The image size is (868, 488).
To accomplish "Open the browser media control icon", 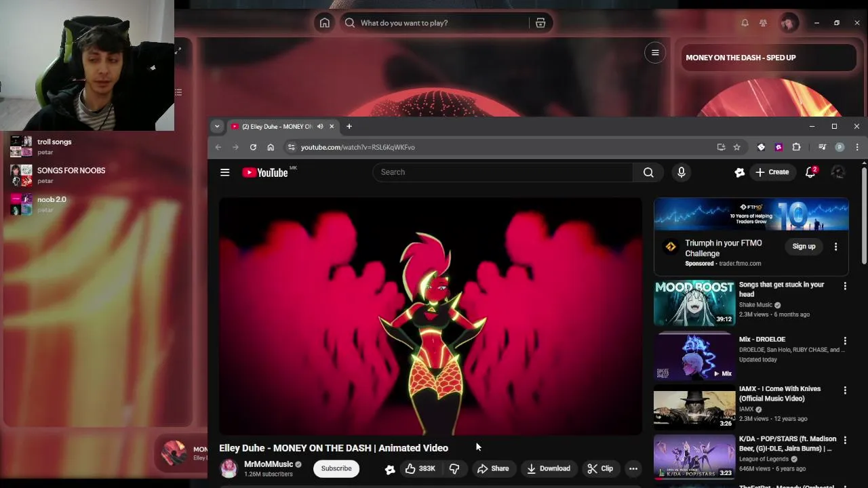I will pyautogui.click(x=822, y=147).
